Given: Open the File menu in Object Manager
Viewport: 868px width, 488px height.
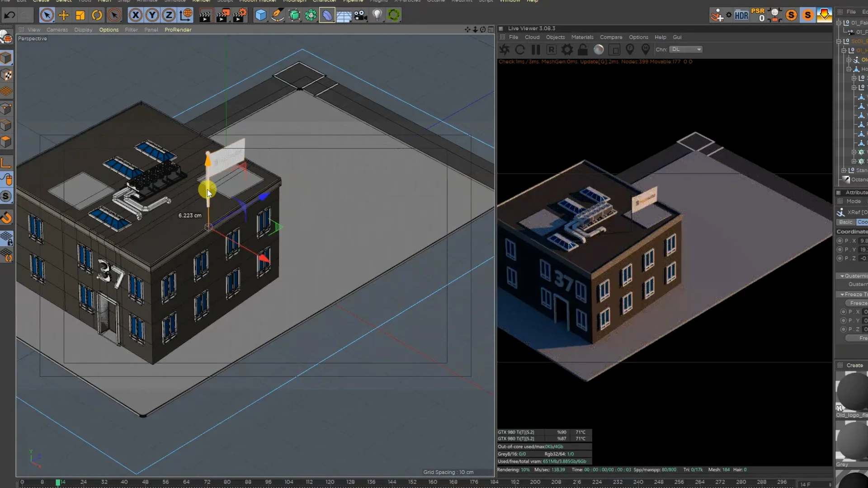Looking at the screenshot, I should (851, 12).
